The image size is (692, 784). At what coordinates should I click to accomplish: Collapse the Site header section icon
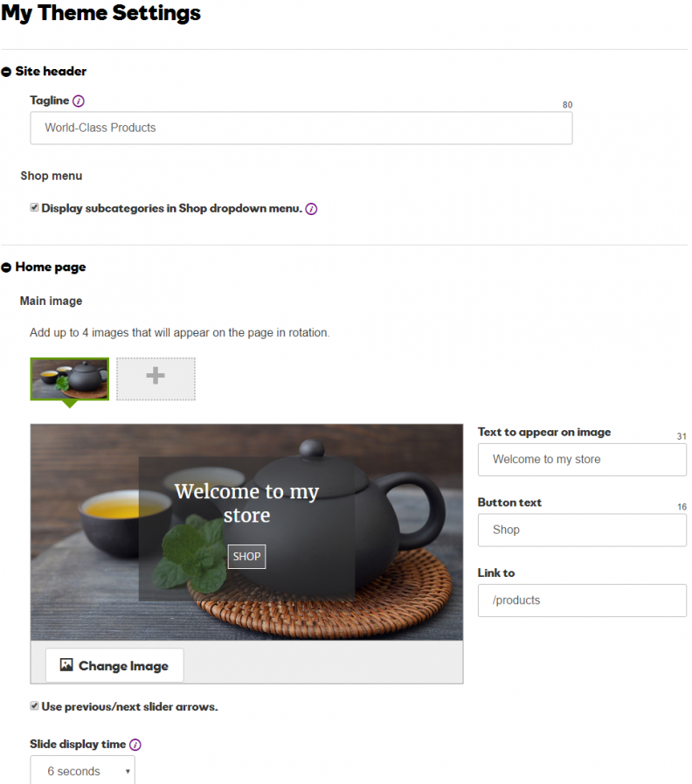(x=6, y=72)
